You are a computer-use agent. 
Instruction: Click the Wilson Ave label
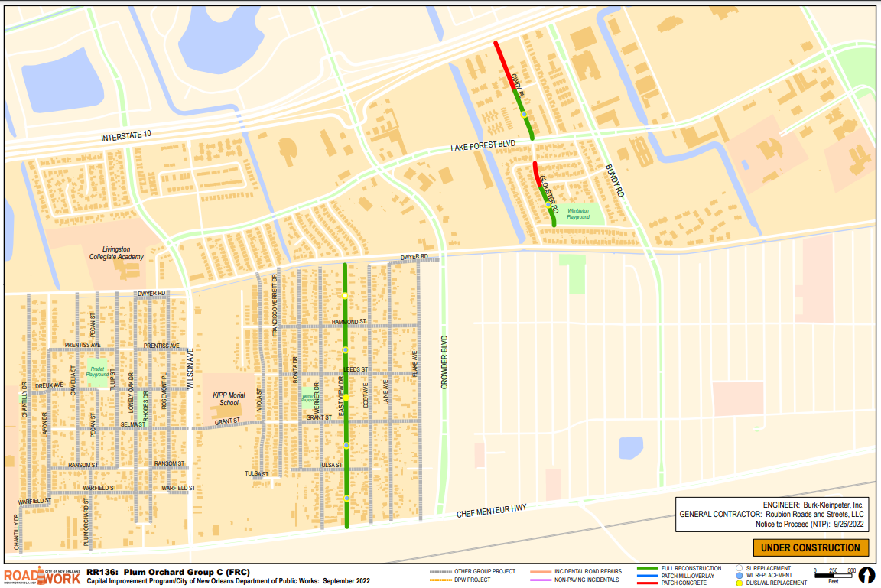tap(190, 369)
